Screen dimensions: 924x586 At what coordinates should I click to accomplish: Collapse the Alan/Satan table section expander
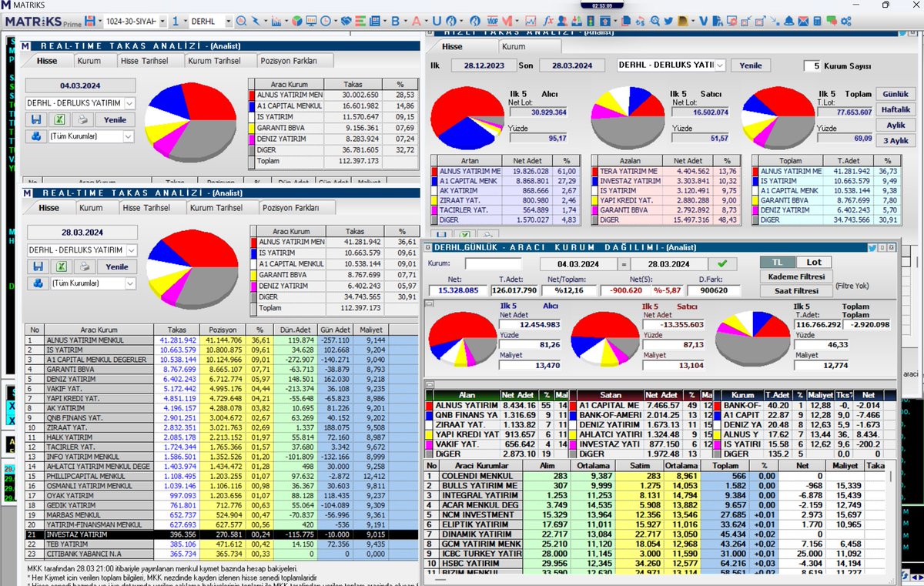(428, 383)
